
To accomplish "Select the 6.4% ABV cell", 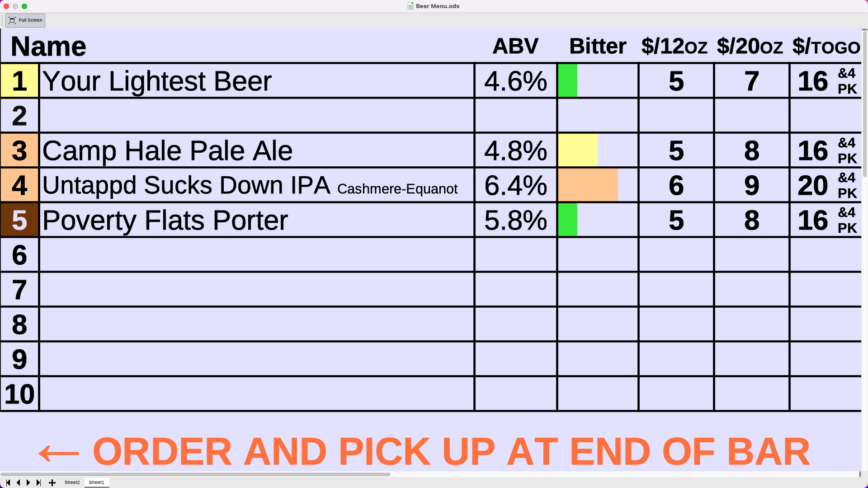I will click(516, 185).
